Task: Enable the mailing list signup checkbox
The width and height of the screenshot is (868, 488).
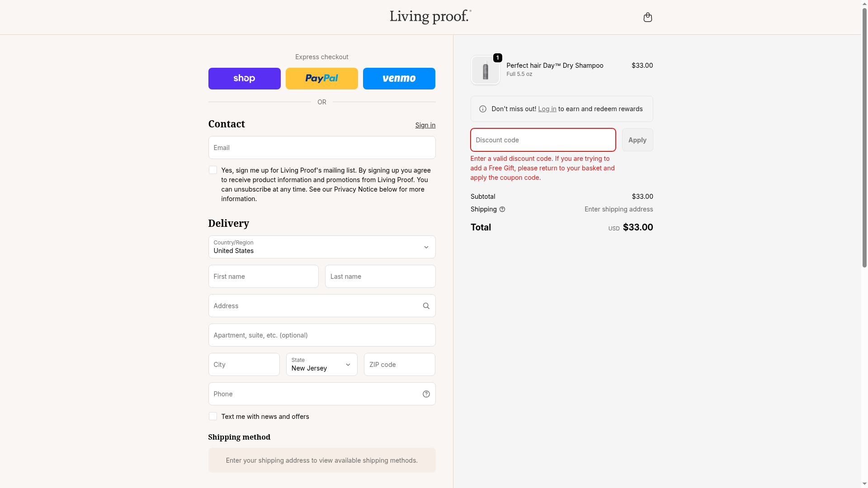Action: (x=213, y=170)
